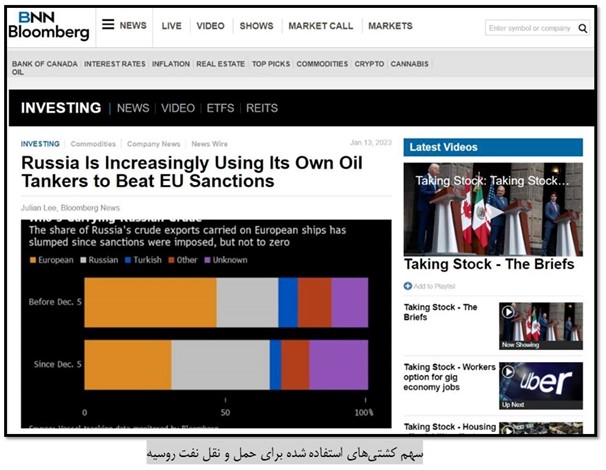Open the SHOWS navigation item
606x470 pixels.
click(x=256, y=26)
